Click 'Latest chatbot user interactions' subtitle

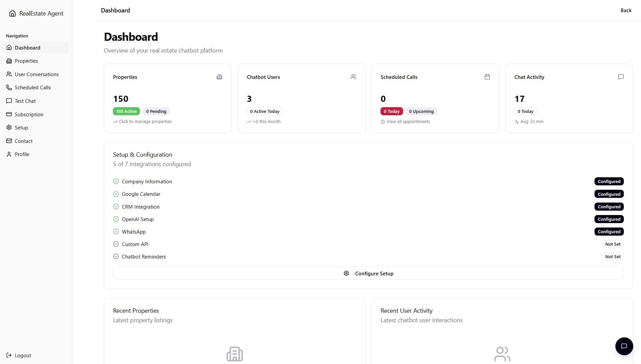[x=422, y=320]
